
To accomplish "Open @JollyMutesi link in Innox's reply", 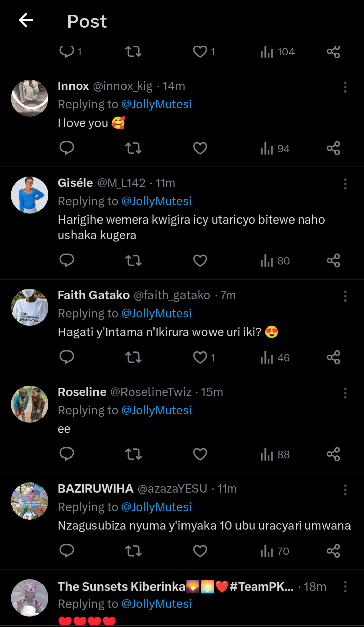I will (x=156, y=104).
